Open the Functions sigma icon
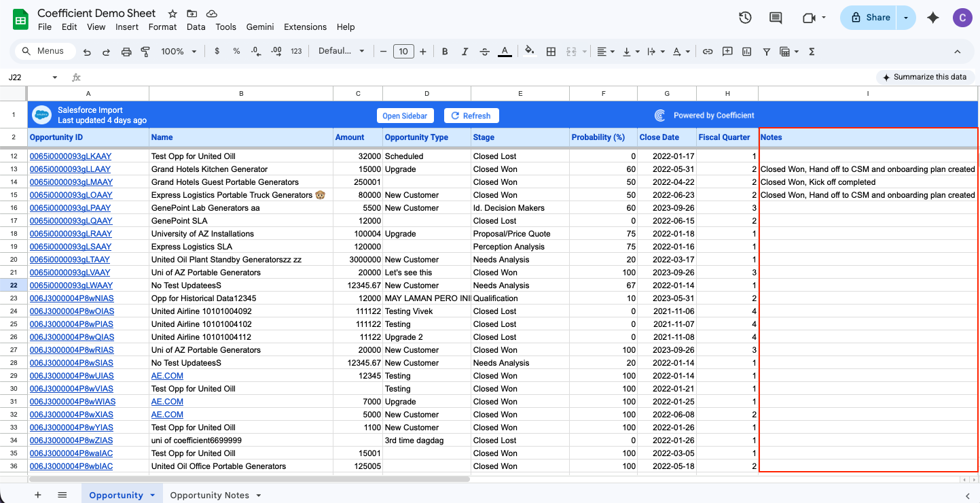Image resolution: width=980 pixels, height=503 pixels. 812,51
